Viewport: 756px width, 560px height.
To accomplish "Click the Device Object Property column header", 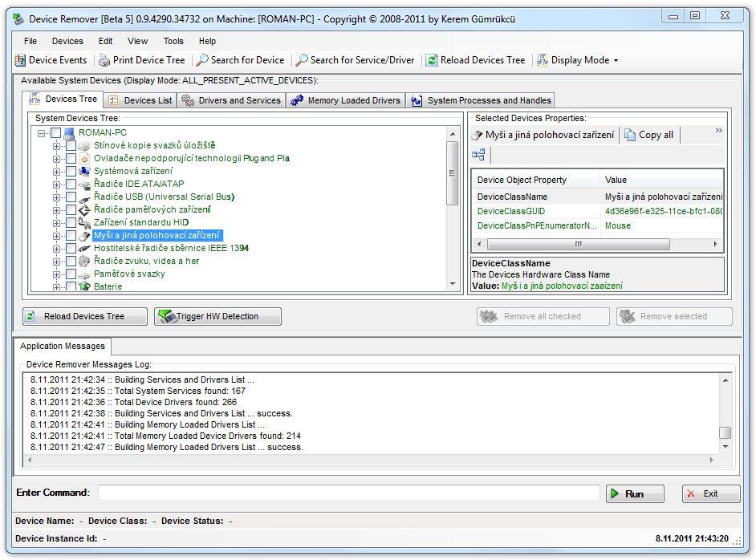I will point(536,181).
